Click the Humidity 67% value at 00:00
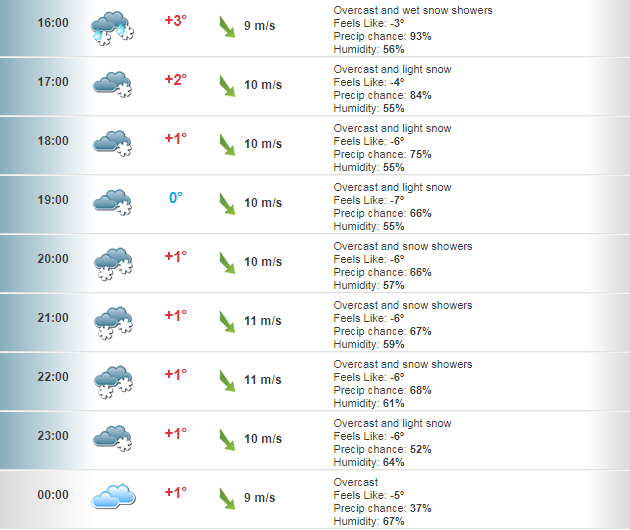630x530 pixels. [369, 522]
